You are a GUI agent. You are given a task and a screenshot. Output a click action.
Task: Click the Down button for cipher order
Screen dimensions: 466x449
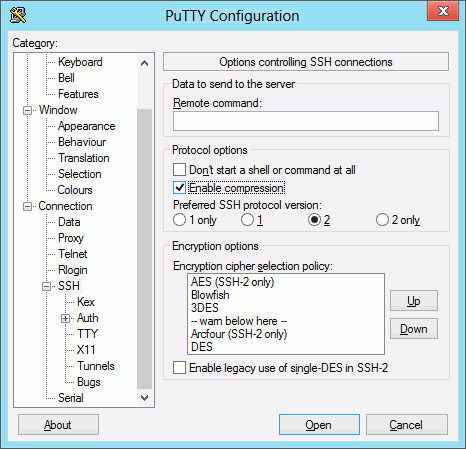414,328
